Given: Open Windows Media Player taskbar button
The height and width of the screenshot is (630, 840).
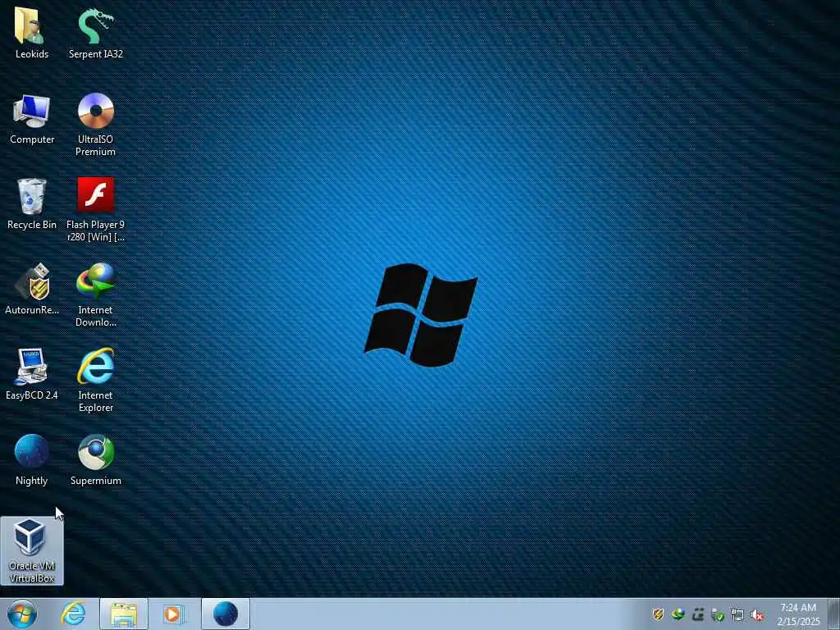Looking at the screenshot, I should click(x=173, y=614).
